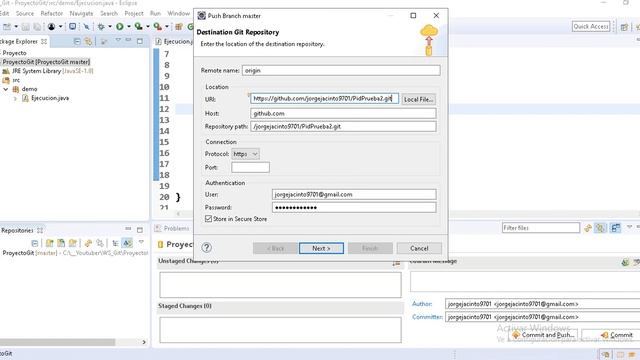Click the amend commit icon above message
Viewport: 640px width, 360px height.
[625, 262]
